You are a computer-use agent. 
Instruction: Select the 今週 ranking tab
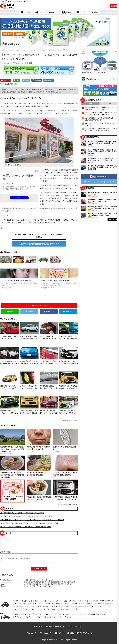click(90, 104)
